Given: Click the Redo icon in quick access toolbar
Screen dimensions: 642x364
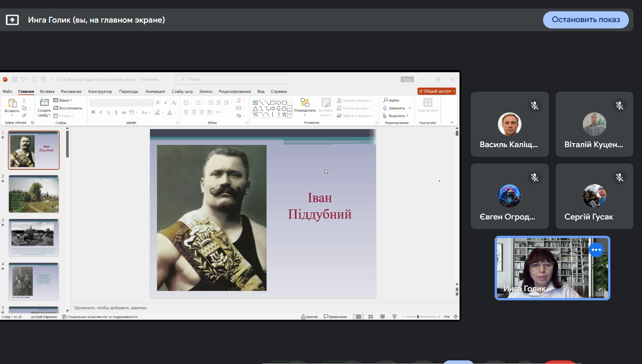Looking at the screenshot, I should pyautogui.click(x=35, y=79).
